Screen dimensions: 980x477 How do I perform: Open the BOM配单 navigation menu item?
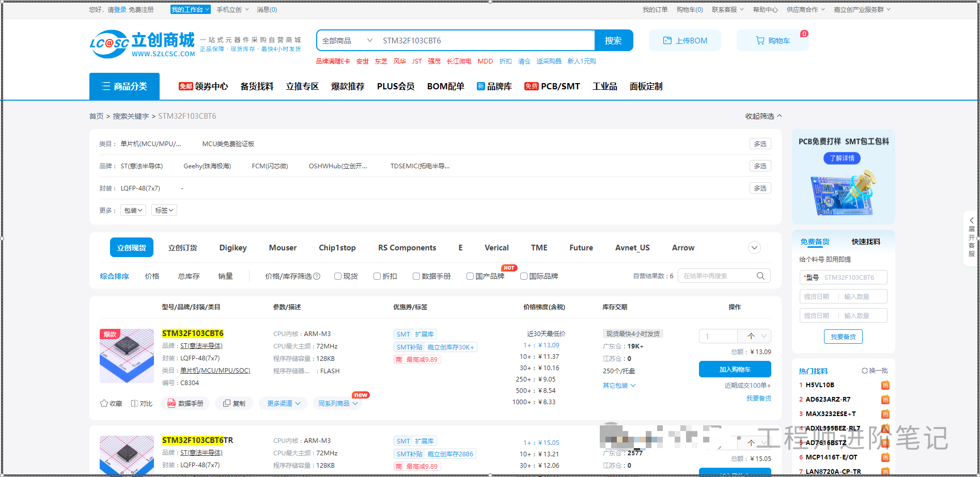point(445,86)
